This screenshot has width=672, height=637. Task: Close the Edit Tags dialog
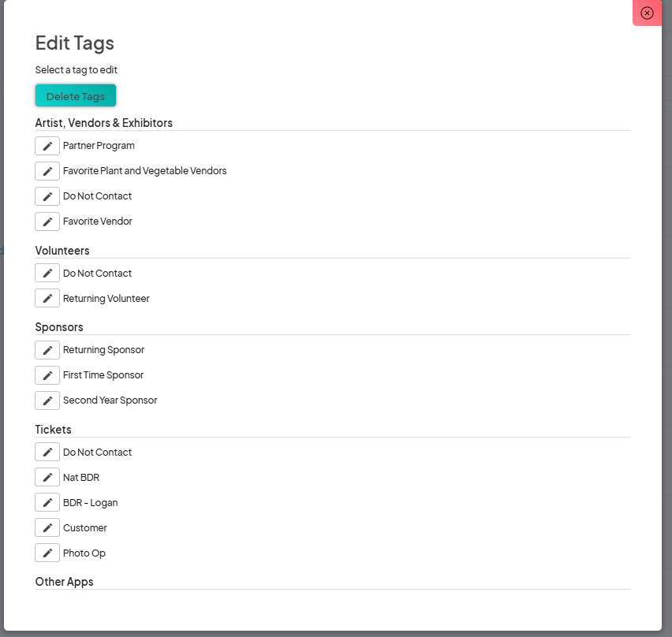point(647,13)
